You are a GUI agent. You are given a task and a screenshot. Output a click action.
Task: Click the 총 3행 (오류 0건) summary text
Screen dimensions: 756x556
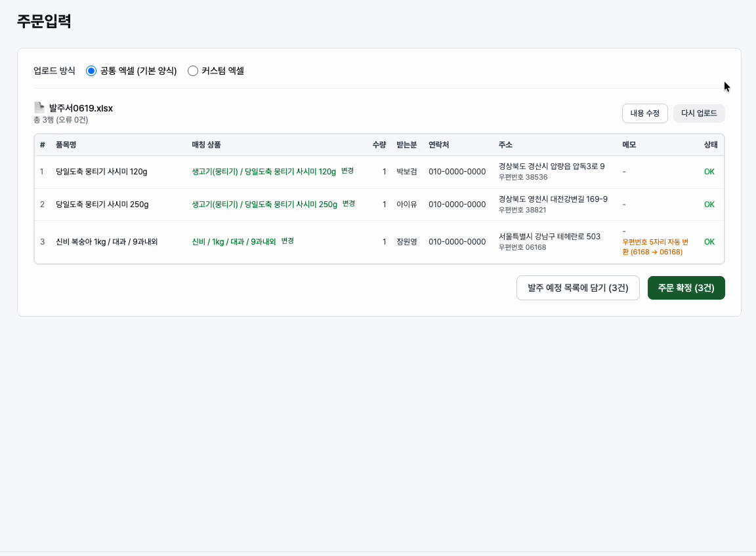click(61, 120)
